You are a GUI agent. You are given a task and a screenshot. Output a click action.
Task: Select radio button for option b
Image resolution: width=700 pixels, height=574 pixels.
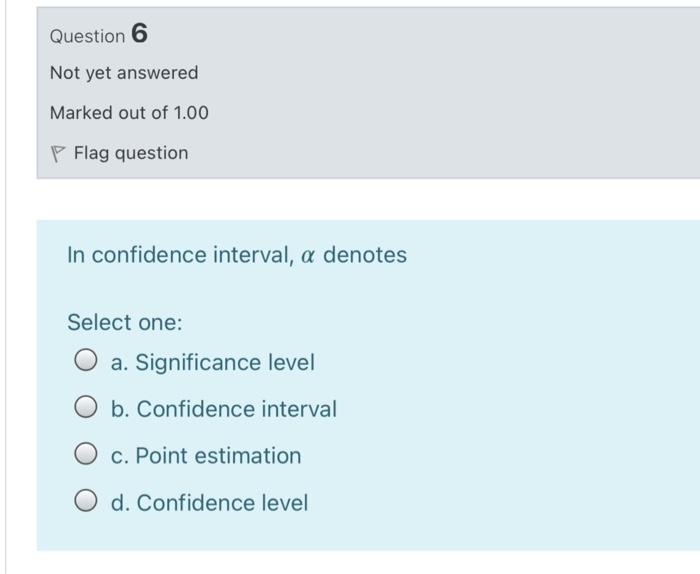pyautogui.click(x=86, y=407)
